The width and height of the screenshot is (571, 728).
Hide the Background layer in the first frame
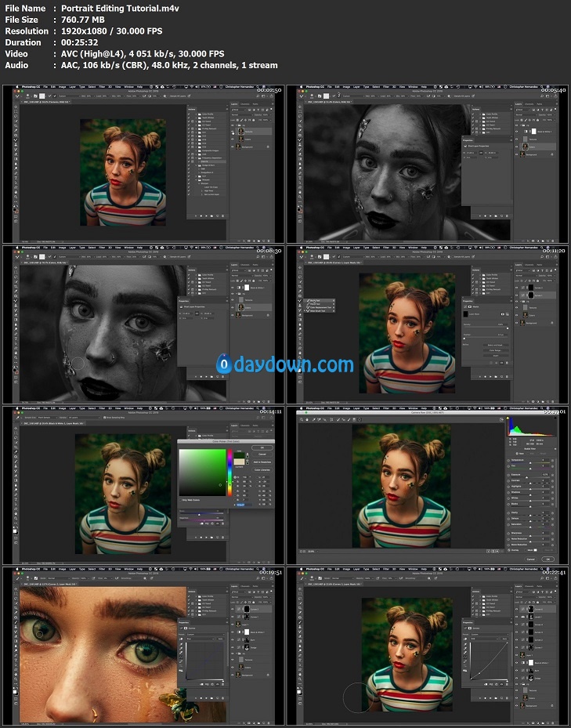coord(233,147)
